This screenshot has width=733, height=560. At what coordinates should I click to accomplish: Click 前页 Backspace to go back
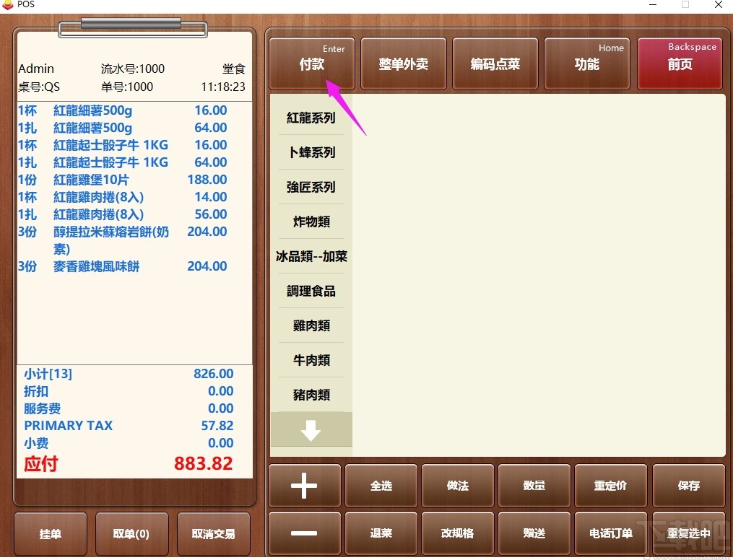[679, 64]
